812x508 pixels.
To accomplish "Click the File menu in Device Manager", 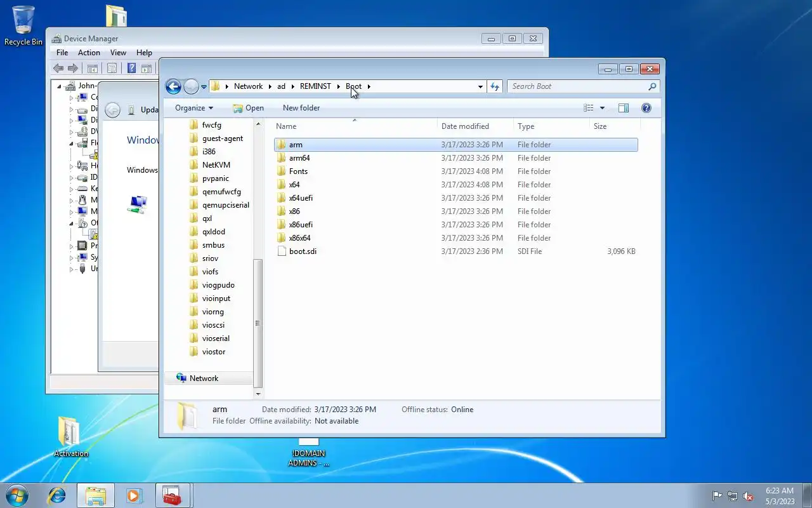I will (62, 53).
